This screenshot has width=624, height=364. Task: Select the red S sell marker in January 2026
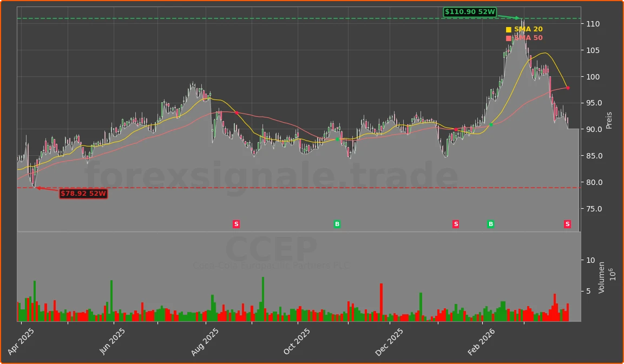tap(456, 224)
